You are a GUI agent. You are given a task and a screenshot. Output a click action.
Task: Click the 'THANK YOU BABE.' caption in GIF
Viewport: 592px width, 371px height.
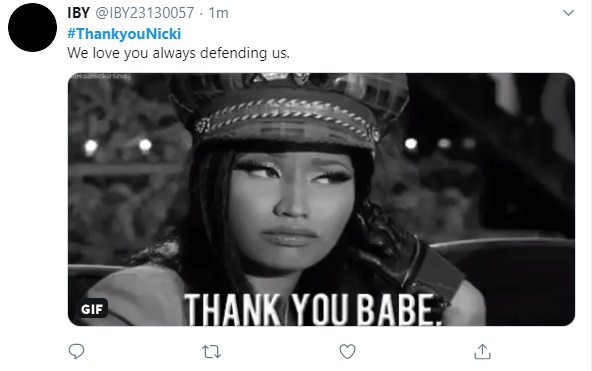(x=313, y=309)
